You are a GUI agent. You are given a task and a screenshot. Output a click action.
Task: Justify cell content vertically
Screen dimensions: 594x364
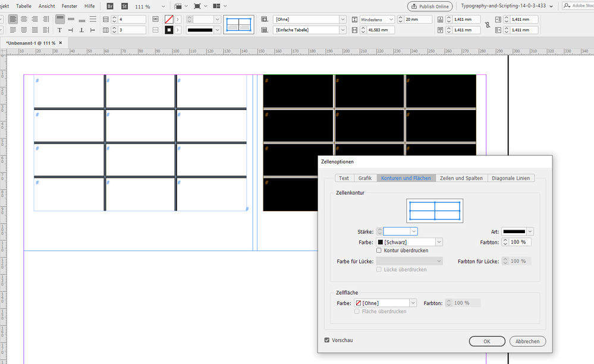(93, 19)
